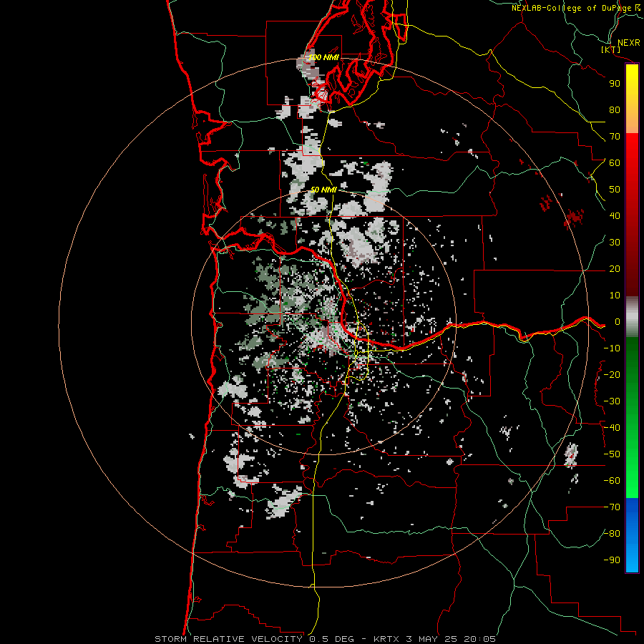Pick the orange segment near 70 on the color bar

click(632, 123)
